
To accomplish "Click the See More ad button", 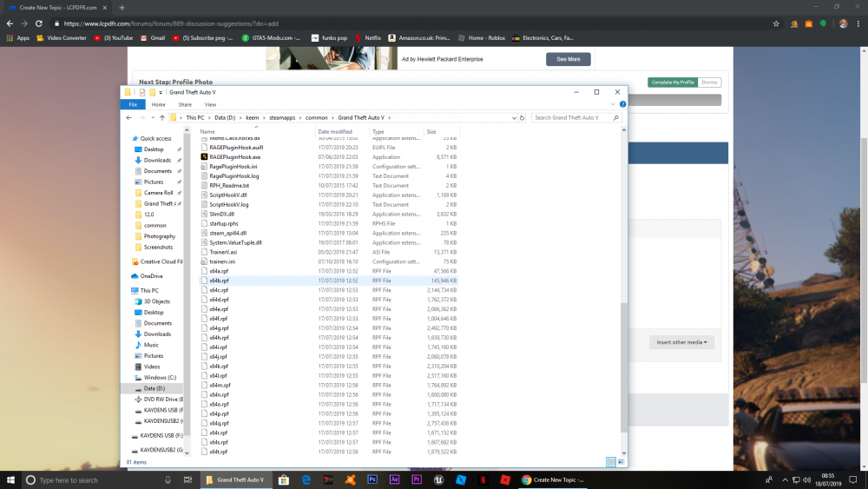I will pyautogui.click(x=568, y=59).
